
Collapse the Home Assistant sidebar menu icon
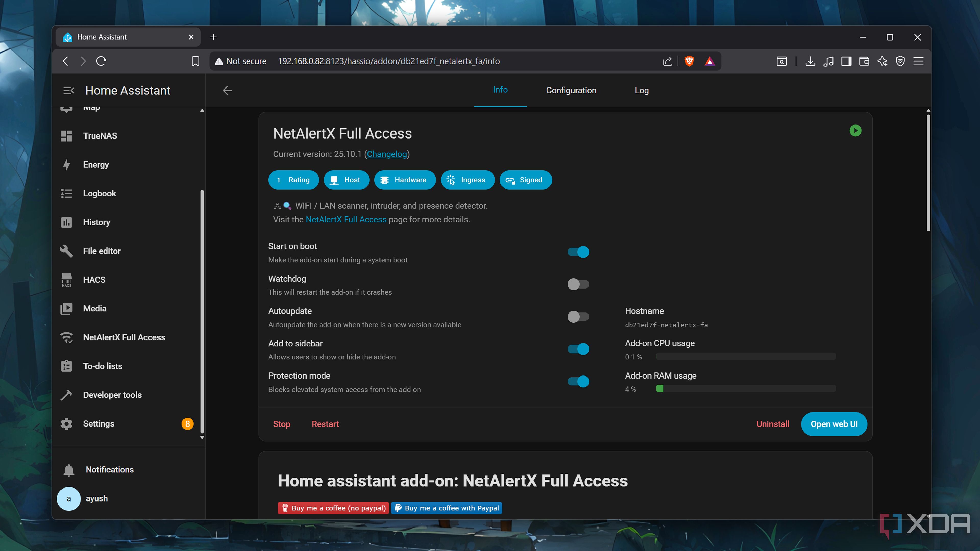click(x=68, y=91)
